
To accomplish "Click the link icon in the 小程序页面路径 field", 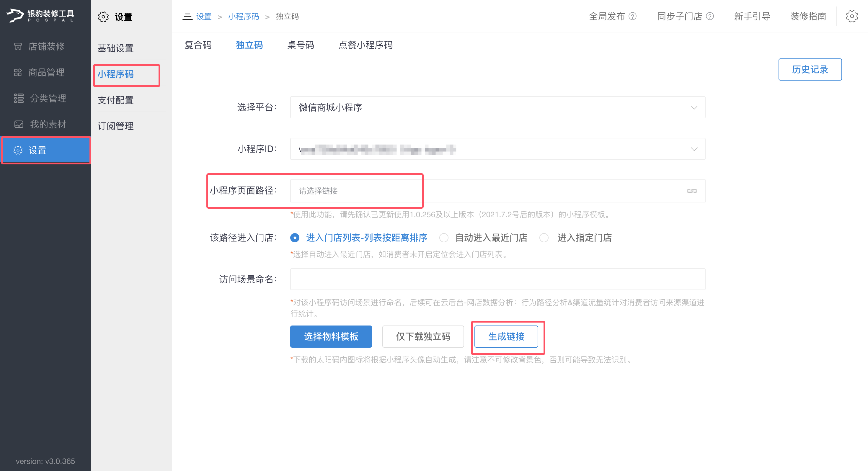I will coord(692,191).
